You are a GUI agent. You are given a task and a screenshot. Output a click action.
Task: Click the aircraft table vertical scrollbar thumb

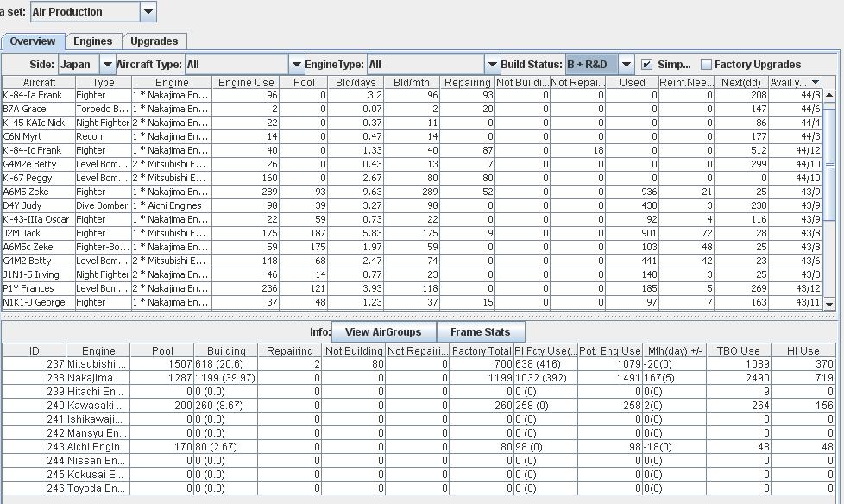(x=829, y=166)
